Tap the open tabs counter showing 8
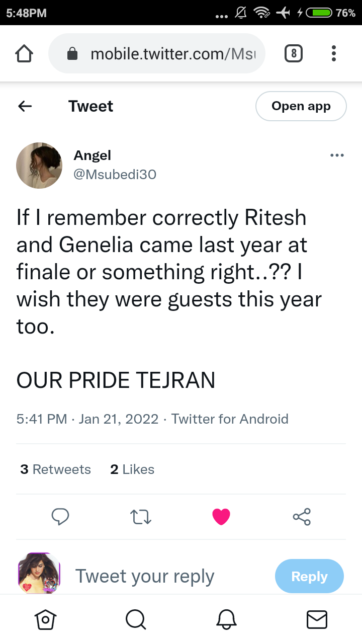The width and height of the screenshot is (362, 644). (294, 53)
